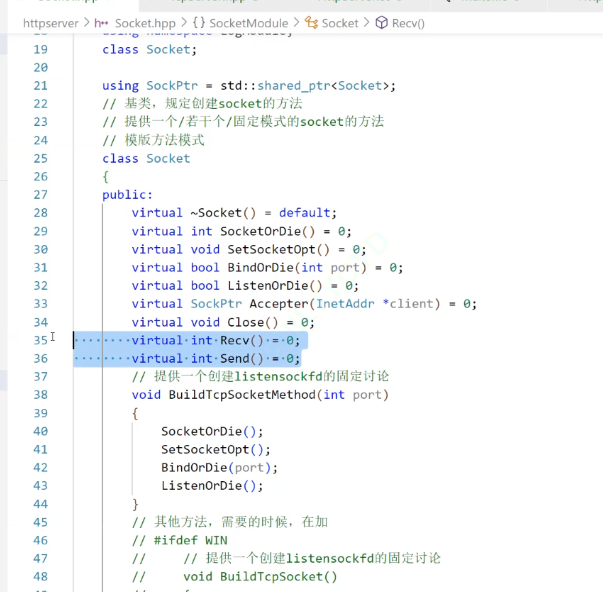603x592 pixels.
Task: Open the SocketModule breadcrumb label
Action: (x=245, y=22)
